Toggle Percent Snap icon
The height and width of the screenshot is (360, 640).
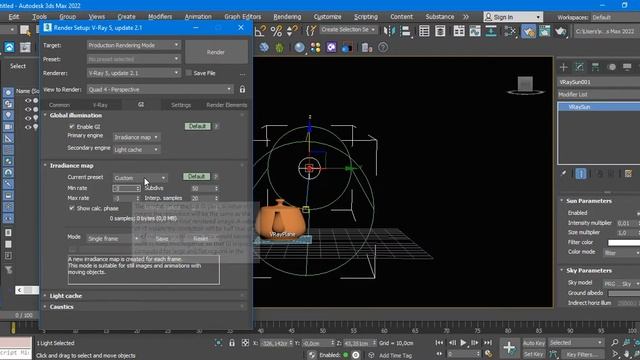click(276, 31)
